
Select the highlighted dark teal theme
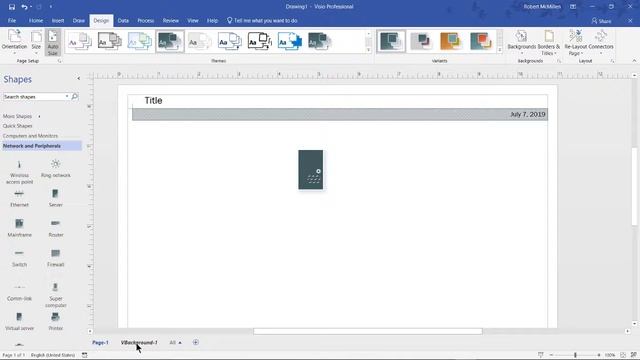[170, 41]
